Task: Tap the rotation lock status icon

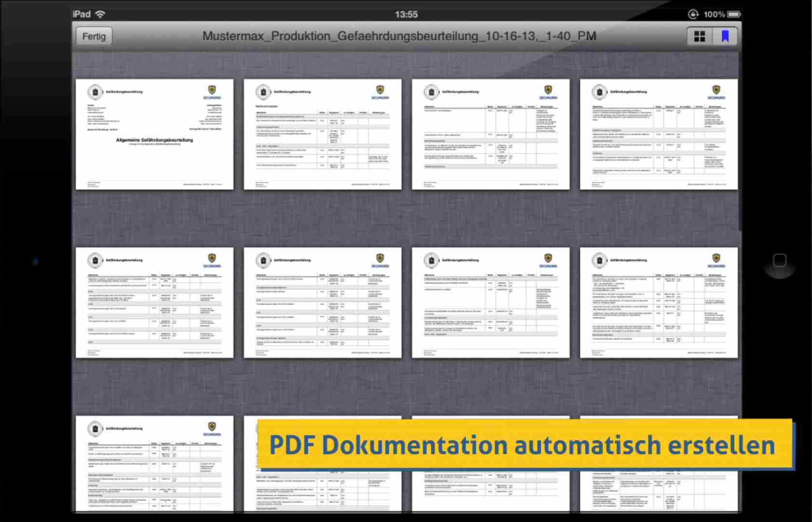Action: pyautogui.click(x=693, y=14)
